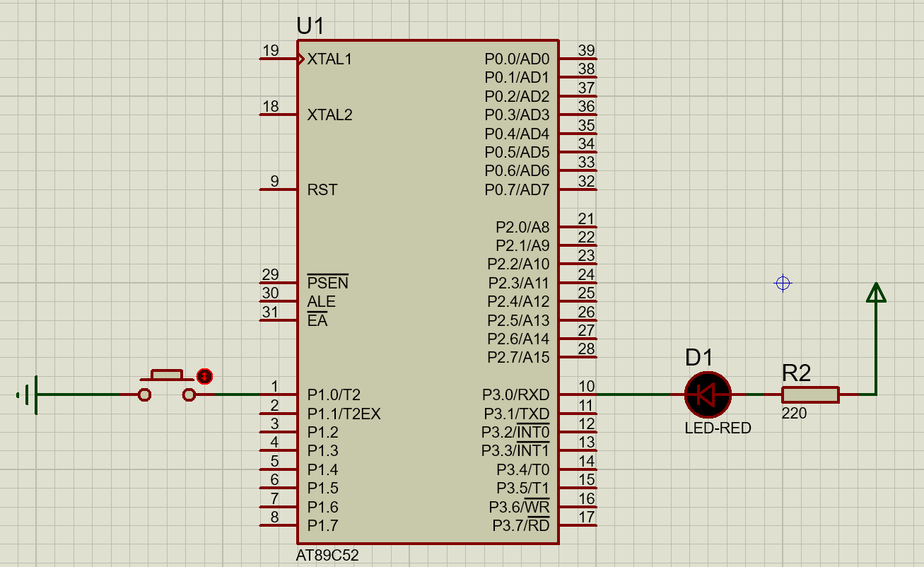The image size is (924, 567).
Task: Click the R2 reference label
Action: pyautogui.click(x=796, y=372)
